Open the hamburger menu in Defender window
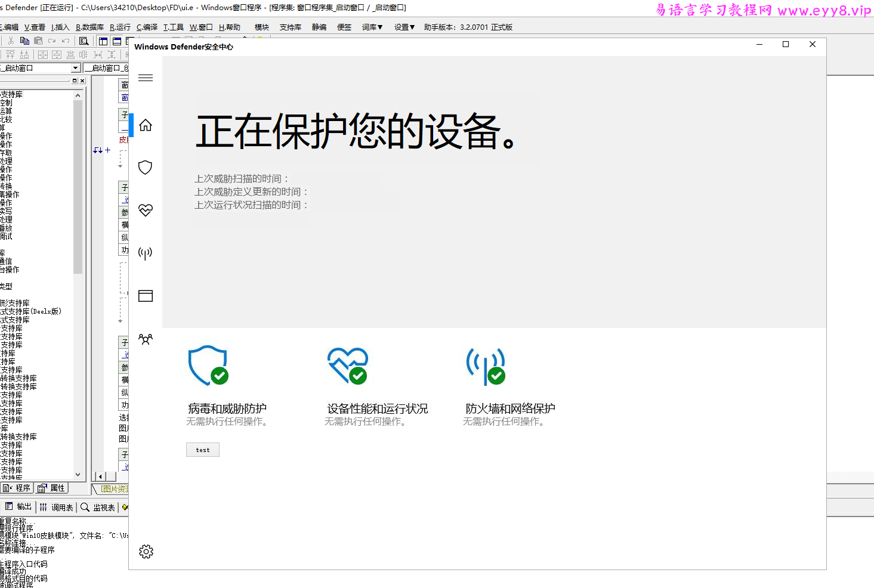The image size is (874, 588). [x=146, y=78]
